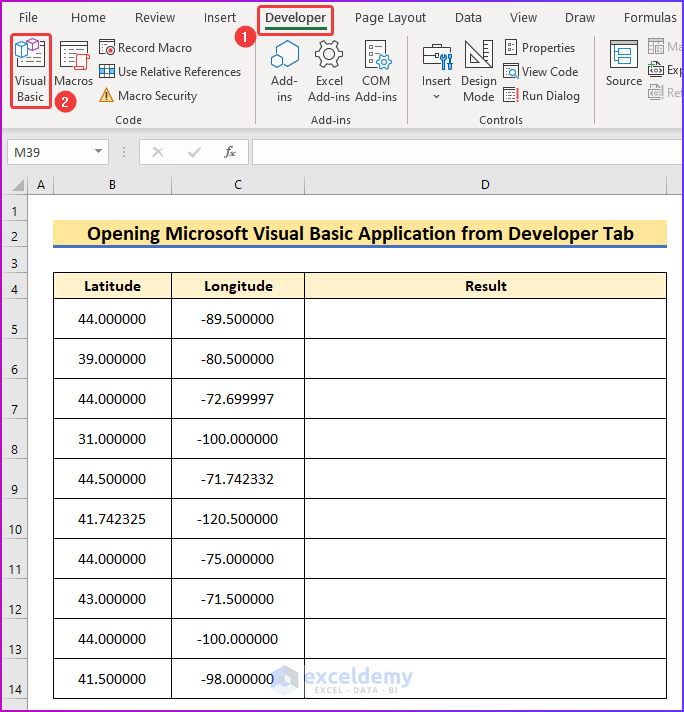Select column D header
Screen dimensions: 684x712
(485, 185)
